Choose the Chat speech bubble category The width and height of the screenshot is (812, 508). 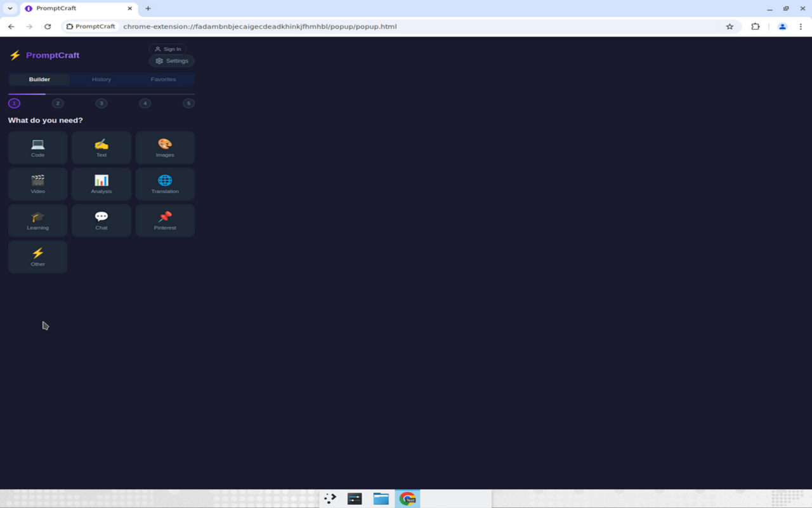101,220
